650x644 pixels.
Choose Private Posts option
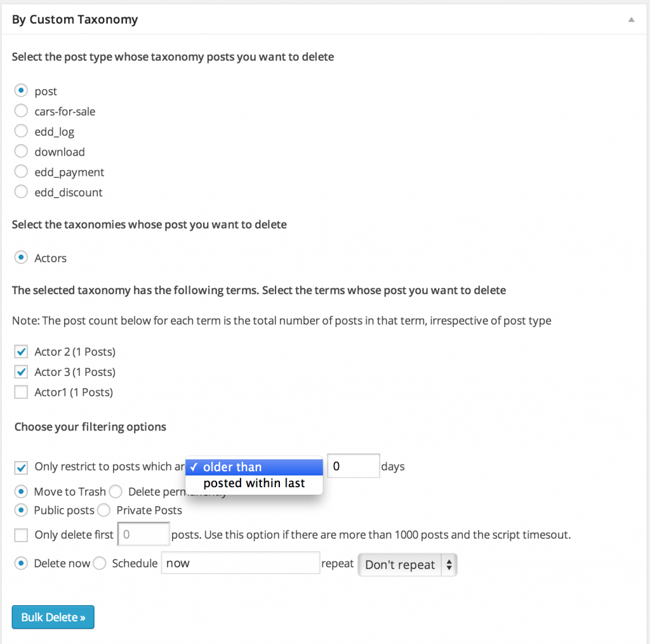pos(104,510)
